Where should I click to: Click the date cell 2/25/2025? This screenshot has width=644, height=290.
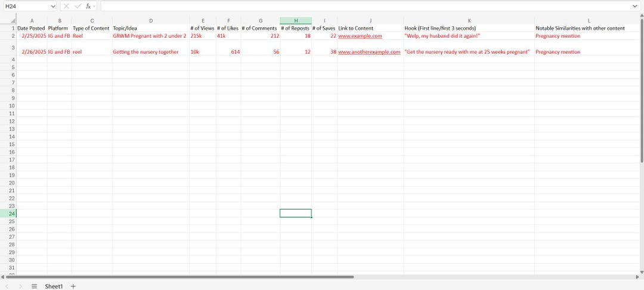pyautogui.click(x=32, y=36)
